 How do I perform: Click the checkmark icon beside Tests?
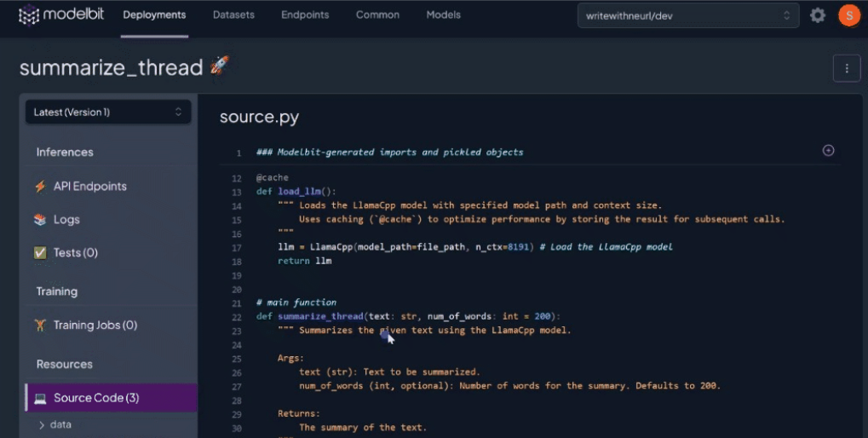point(40,253)
